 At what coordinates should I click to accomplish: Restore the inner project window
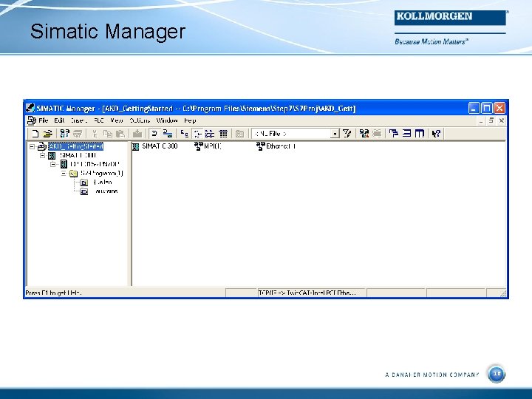coord(491,120)
